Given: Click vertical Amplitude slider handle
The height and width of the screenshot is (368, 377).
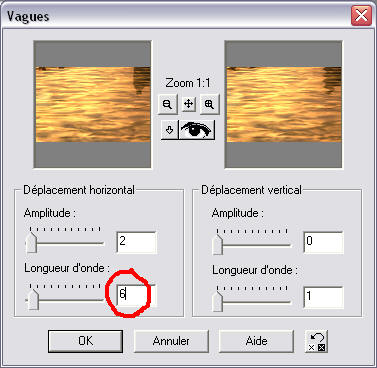Looking at the screenshot, I should 217,244.
